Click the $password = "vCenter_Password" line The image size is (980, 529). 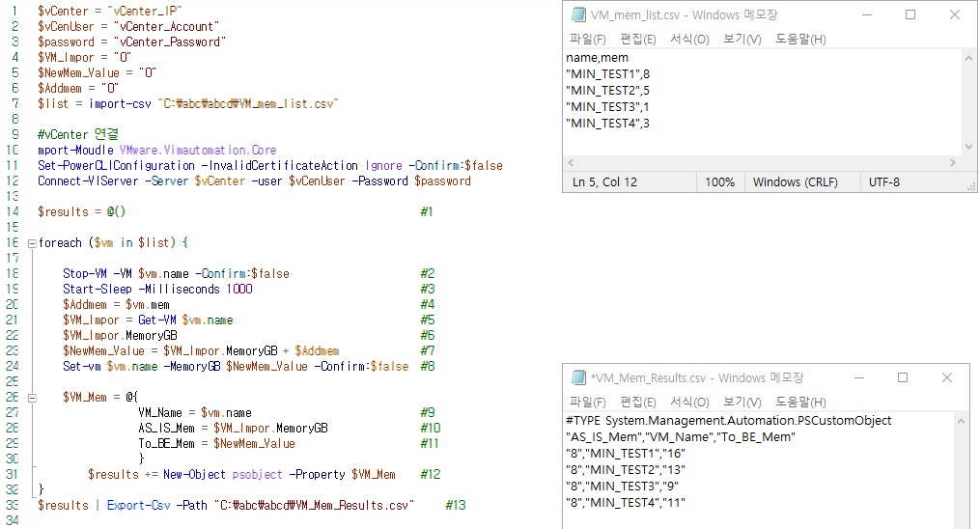pos(131,42)
